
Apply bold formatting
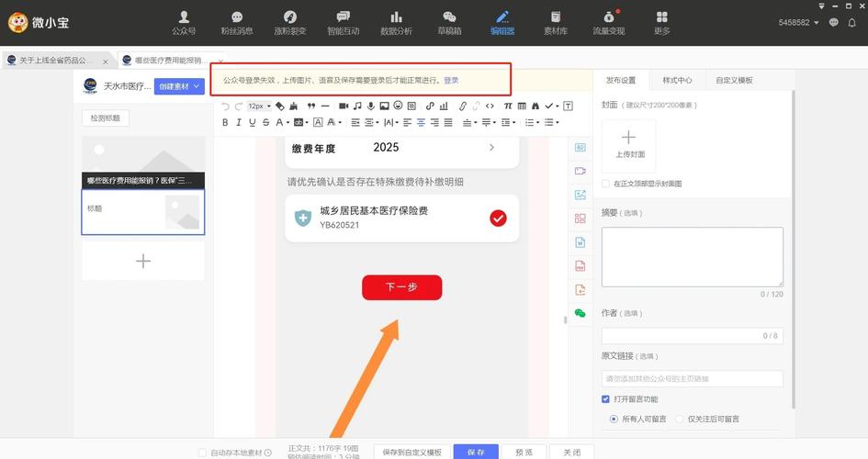[225, 122]
